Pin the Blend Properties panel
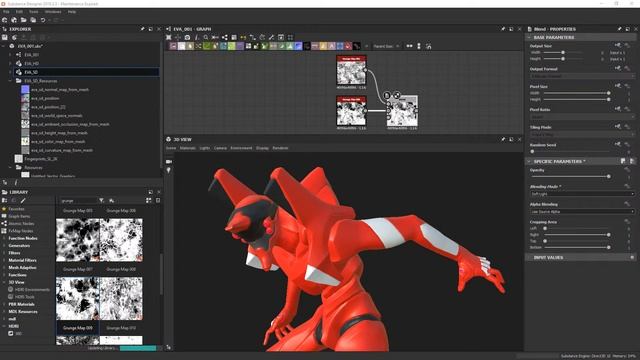The height and width of the screenshot is (360, 640). [619, 29]
